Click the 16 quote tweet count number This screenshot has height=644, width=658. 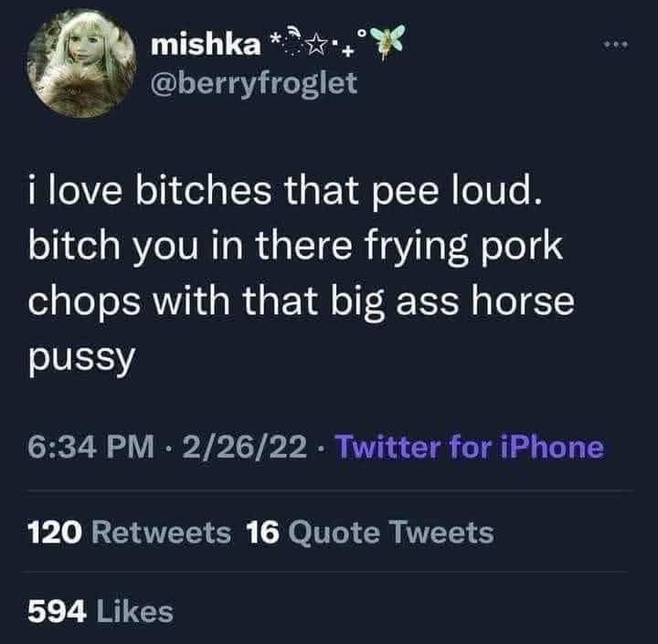tap(262, 533)
